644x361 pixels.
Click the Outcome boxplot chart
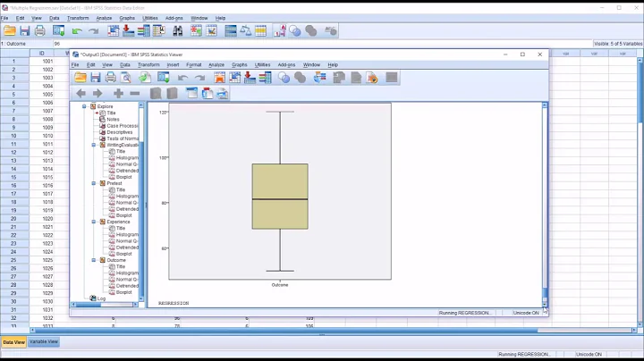(x=280, y=191)
